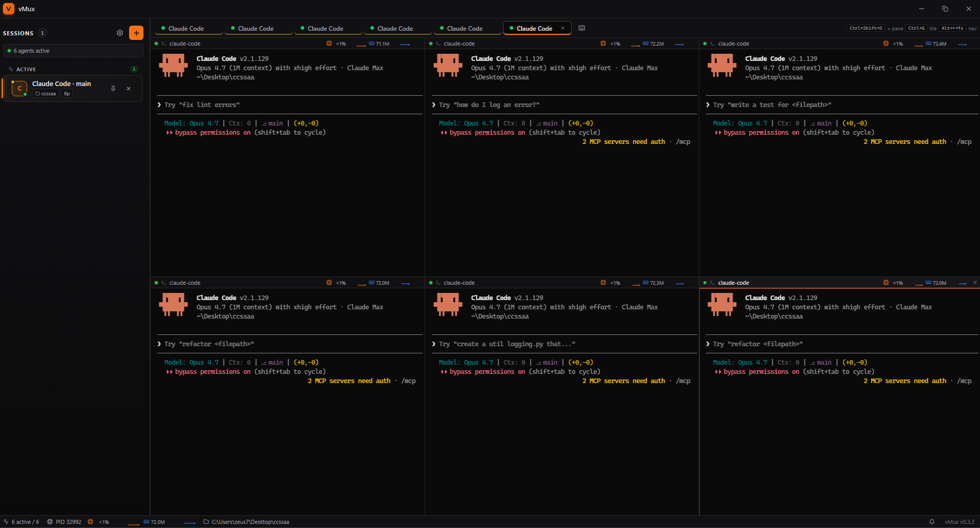Click the Claude mascot in the write a test pane
This screenshot has width=980, height=528.
coord(722,66)
